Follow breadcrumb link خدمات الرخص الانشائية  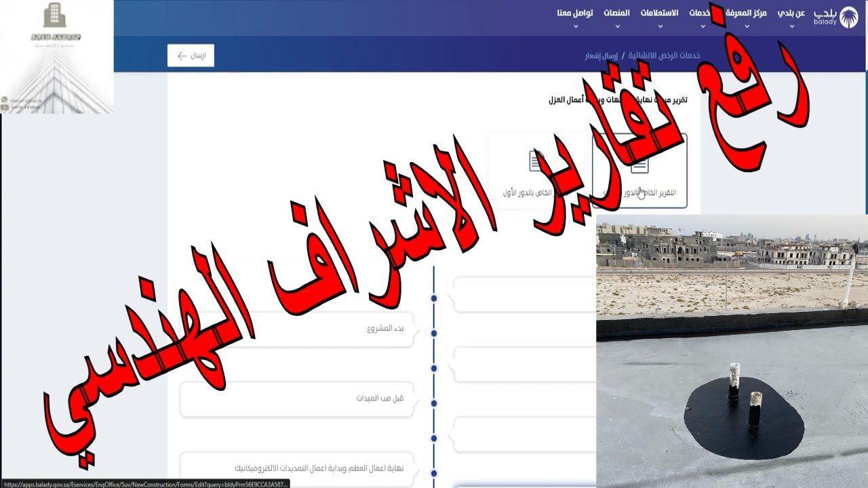(x=664, y=56)
